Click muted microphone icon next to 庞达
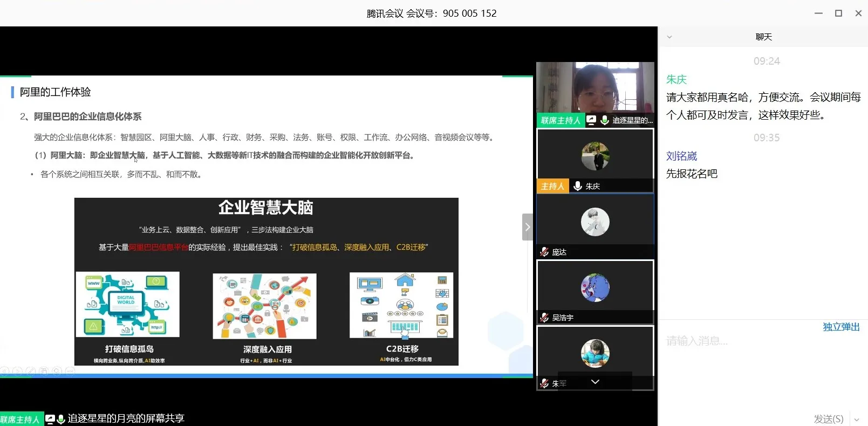Image resolution: width=868 pixels, height=426 pixels. click(544, 252)
